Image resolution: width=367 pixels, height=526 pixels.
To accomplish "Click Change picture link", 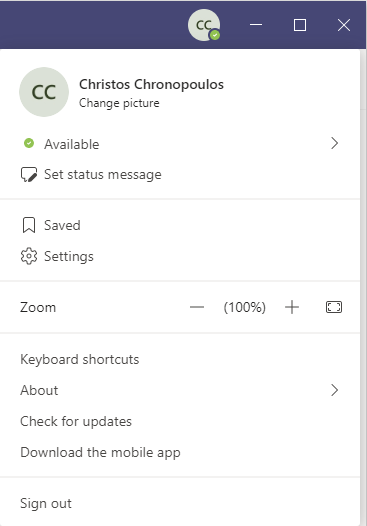I will [119, 103].
